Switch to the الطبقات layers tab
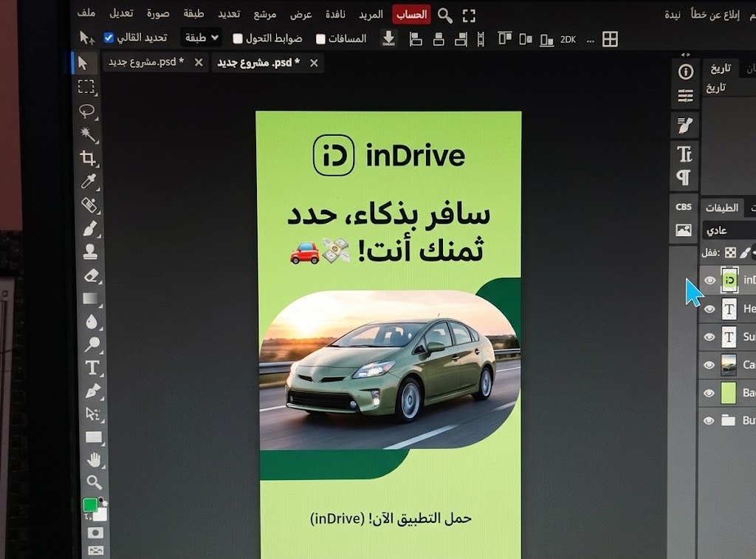 [722, 208]
